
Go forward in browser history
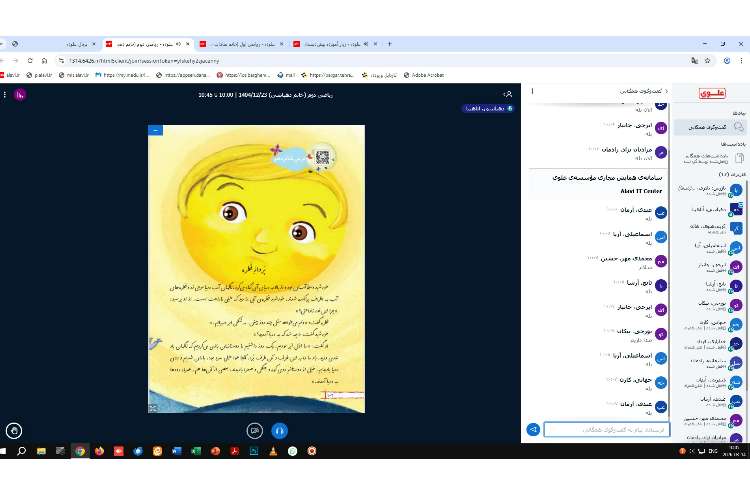pyautogui.click(x=15, y=61)
